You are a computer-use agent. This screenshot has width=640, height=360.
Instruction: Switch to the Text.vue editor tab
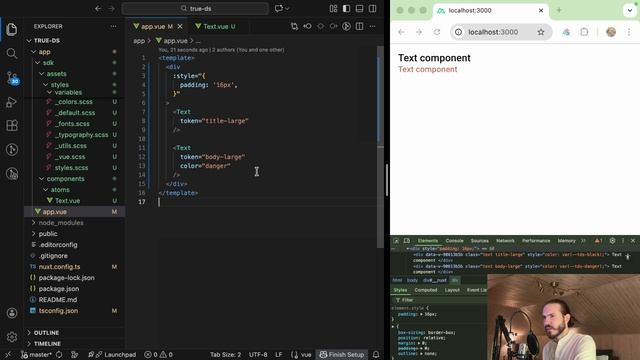click(216, 27)
